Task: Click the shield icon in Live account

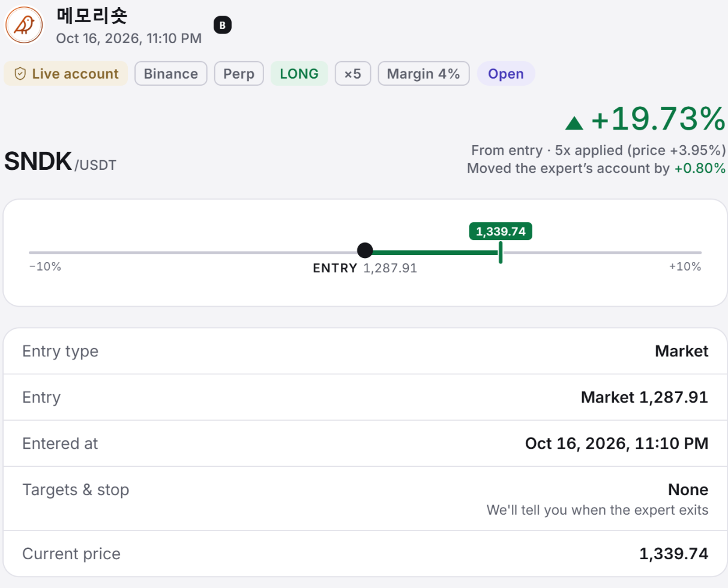Action: point(20,74)
